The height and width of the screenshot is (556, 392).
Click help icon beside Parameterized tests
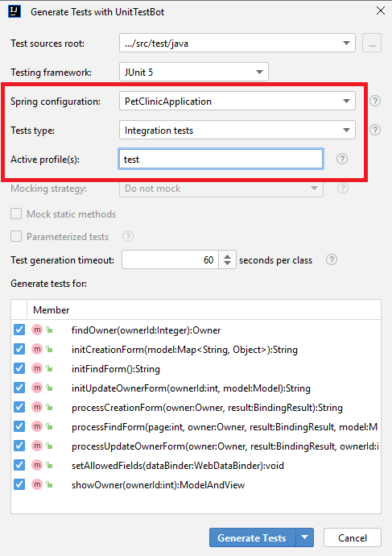128,236
